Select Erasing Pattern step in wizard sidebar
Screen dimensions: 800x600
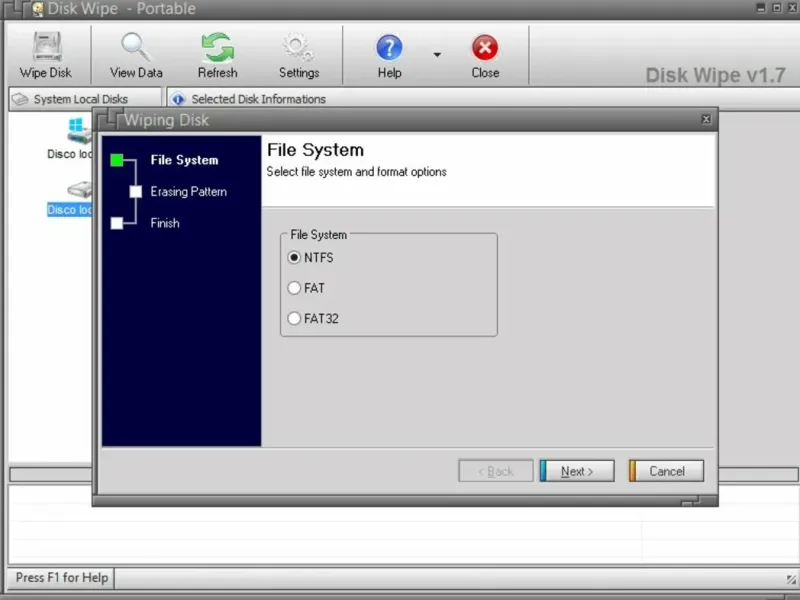pyautogui.click(x=189, y=192)
